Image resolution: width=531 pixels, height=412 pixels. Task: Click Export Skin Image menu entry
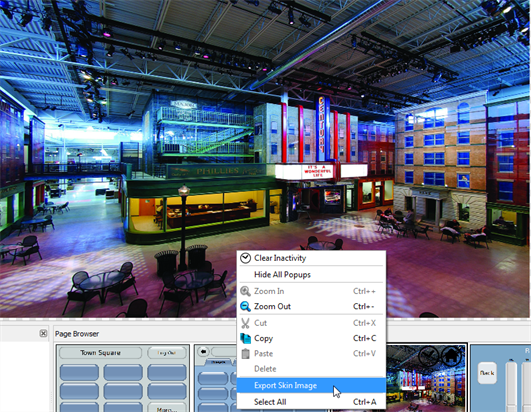pos(311,385)
